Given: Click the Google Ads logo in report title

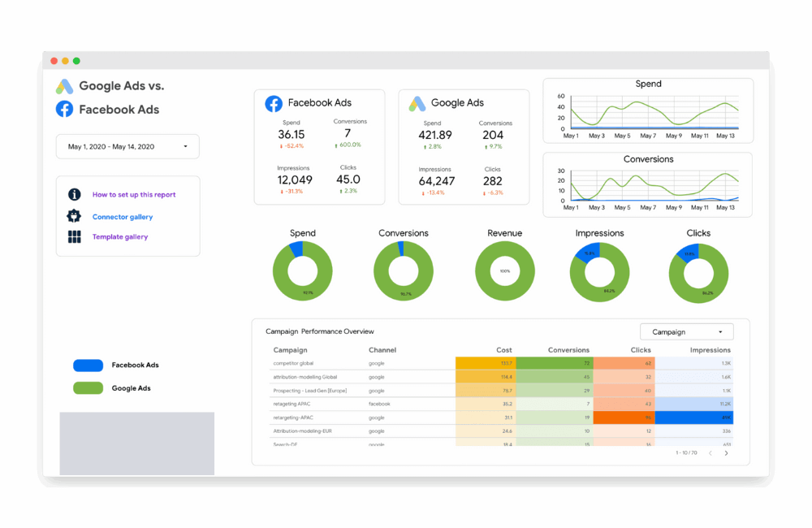Looking at the screenshot, I should coord(64,86).
